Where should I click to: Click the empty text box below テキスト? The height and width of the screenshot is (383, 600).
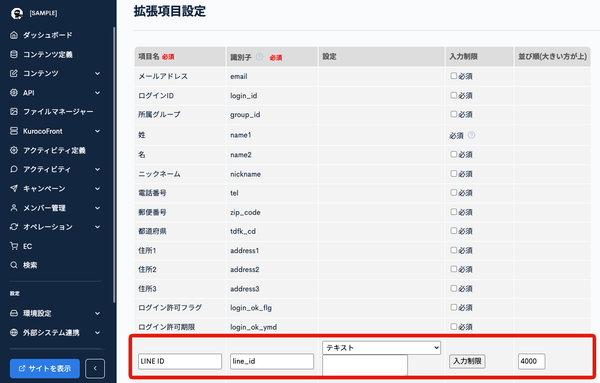pos(365,365)
